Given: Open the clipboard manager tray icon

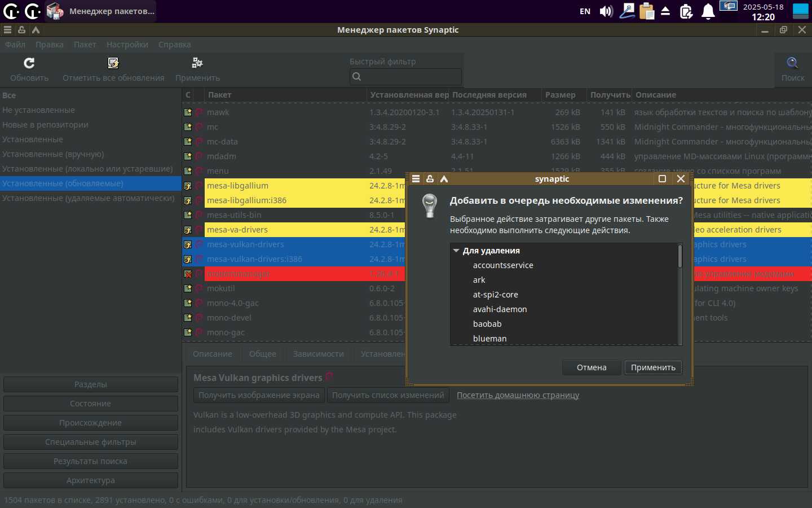Looking at the screenshot, I should point(647,11).
